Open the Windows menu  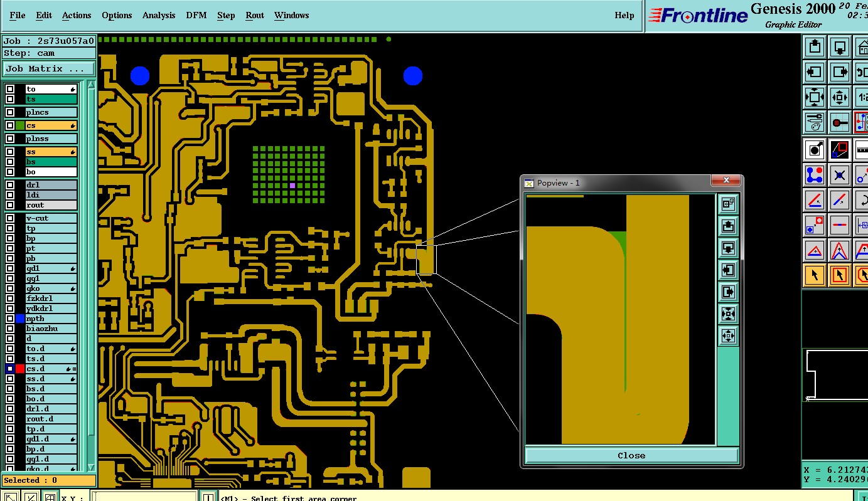[292, 15]
